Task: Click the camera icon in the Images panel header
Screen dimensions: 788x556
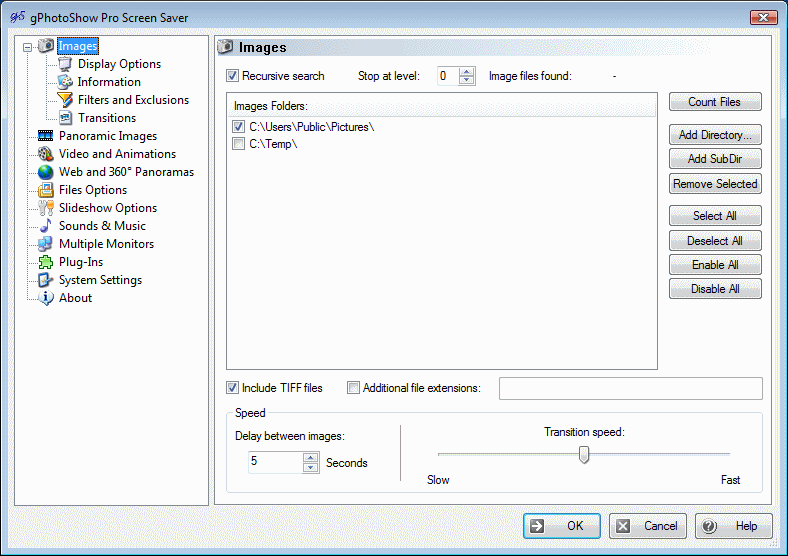Action: (x=225, y=47)
